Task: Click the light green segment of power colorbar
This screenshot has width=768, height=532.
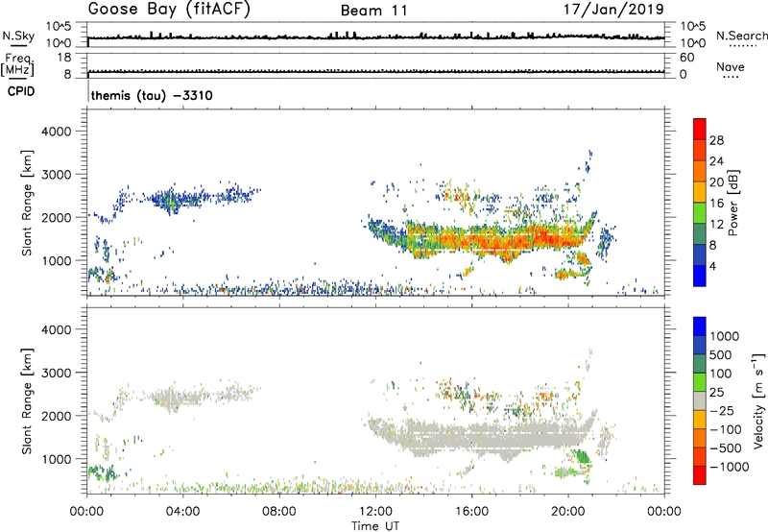Action: (700, 212)
